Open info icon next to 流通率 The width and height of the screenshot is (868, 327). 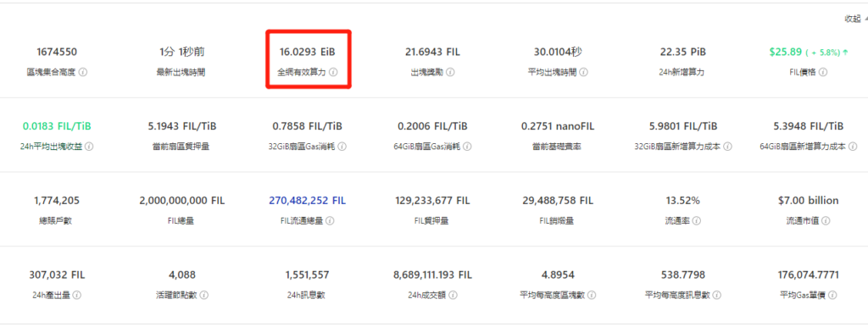tap(697, 221)
